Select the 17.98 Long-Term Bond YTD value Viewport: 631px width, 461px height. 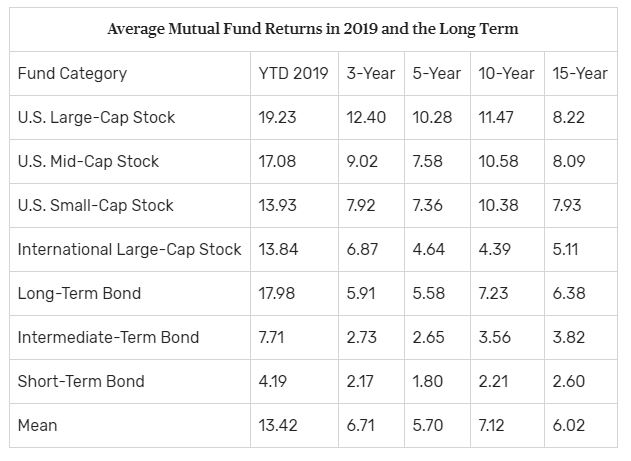278,294
